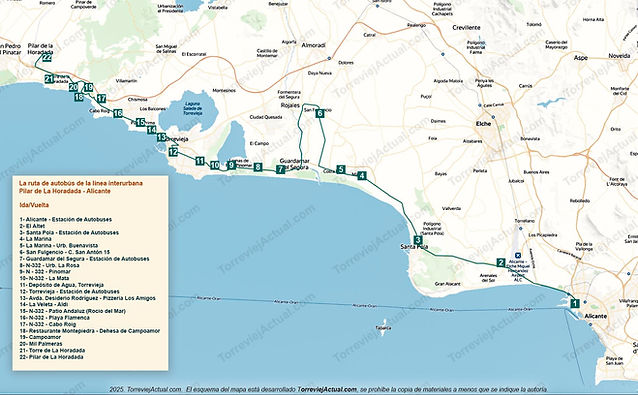
Task: Select stop marker 4 on the route
Action: (x=362, y=176)
